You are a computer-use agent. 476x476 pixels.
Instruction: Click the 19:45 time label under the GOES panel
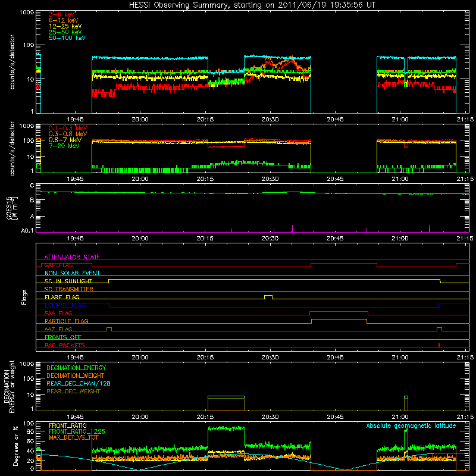pyautogui.click(x=75, y=239)
